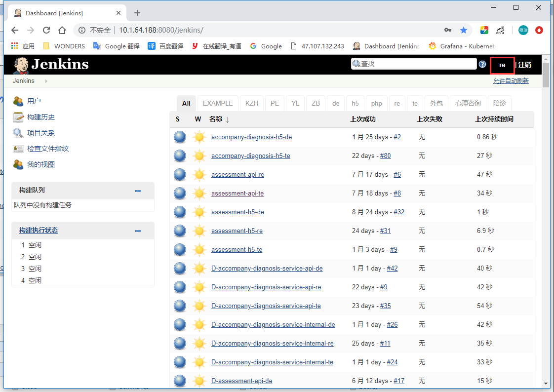Open build #32 of assessment-h5-de
Image resolution: width=554 pixels, height=392 pixels.
click(399, 212)
